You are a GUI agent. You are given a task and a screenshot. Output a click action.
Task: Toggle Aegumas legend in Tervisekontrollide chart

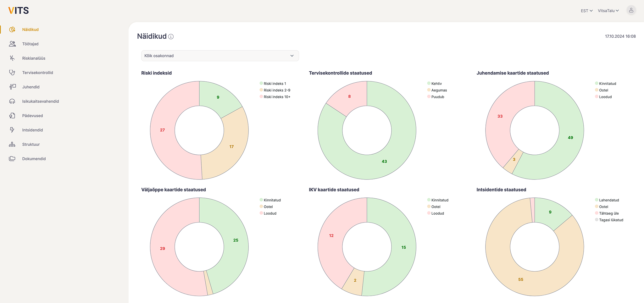pos(437,90)
